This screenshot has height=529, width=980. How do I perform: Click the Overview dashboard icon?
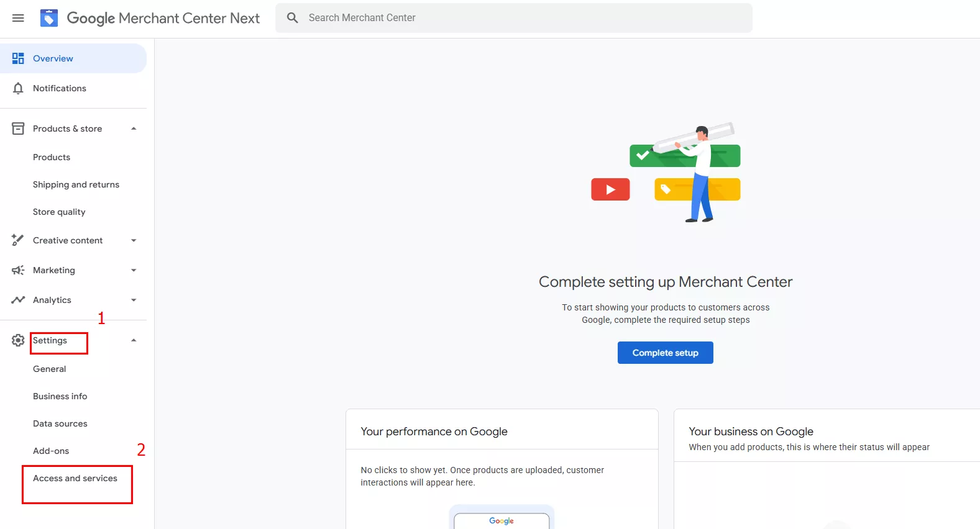coord(18,58)
